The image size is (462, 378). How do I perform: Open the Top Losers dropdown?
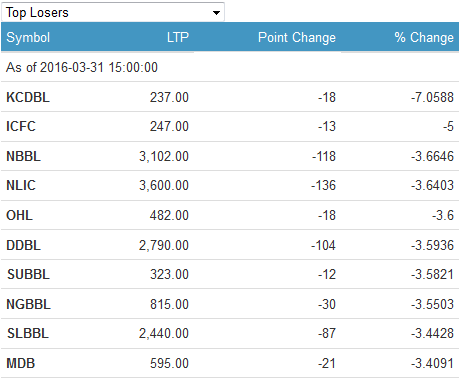tap(113, 12)
